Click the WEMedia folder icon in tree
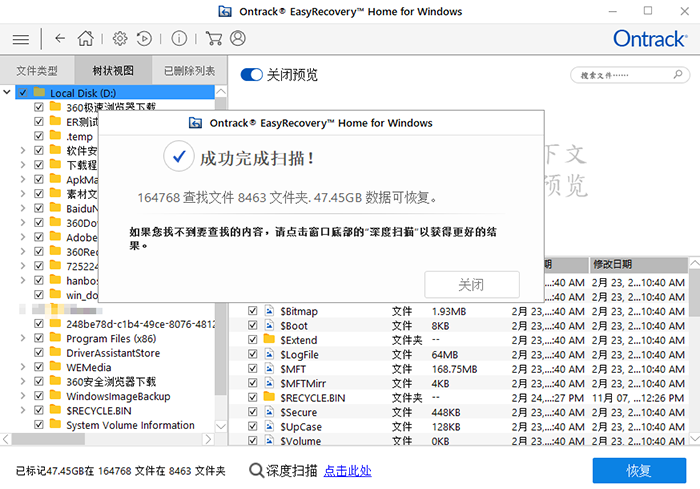Image resolution: width=700 pixels, height=489 pixels. pyautogui.click(x=55, y=367)
